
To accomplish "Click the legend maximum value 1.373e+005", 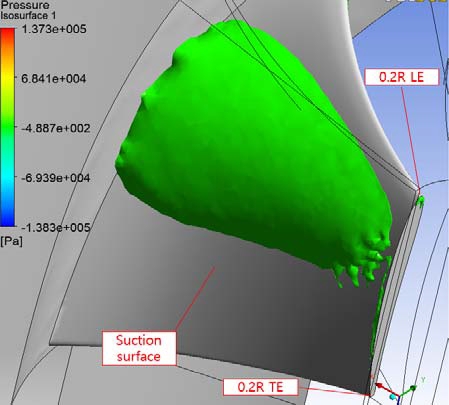I will (54, 29).
